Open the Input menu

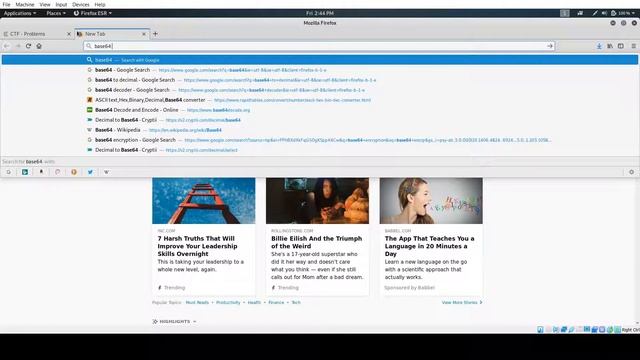coord(61,4)
